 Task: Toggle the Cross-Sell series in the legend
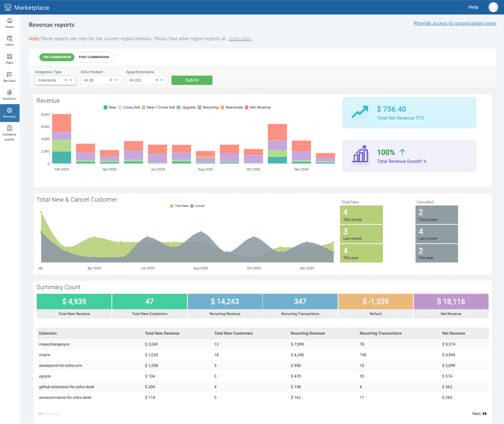(129, 107)
